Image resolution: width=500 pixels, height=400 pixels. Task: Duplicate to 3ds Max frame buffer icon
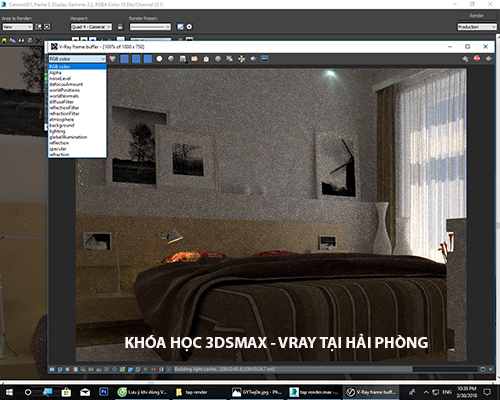point(218,59)
